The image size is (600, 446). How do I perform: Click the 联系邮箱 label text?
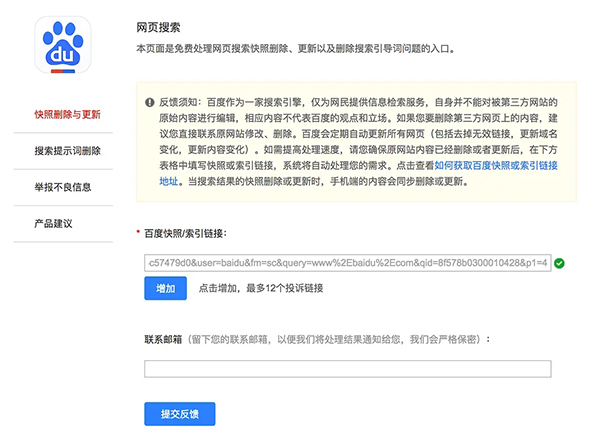click(x=163, y=339)
